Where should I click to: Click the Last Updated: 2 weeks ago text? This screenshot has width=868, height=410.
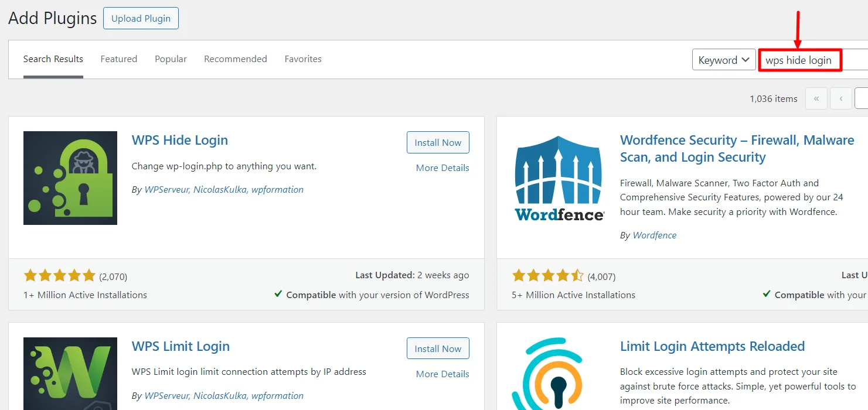coord(412,275)
